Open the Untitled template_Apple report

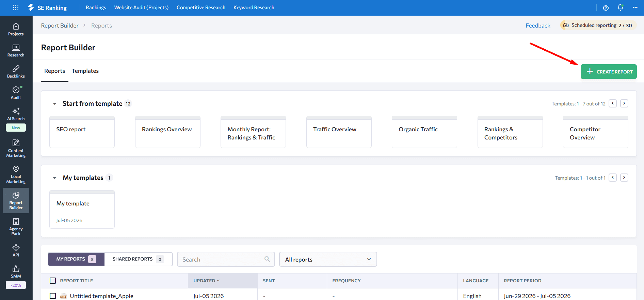pos(101,296)
